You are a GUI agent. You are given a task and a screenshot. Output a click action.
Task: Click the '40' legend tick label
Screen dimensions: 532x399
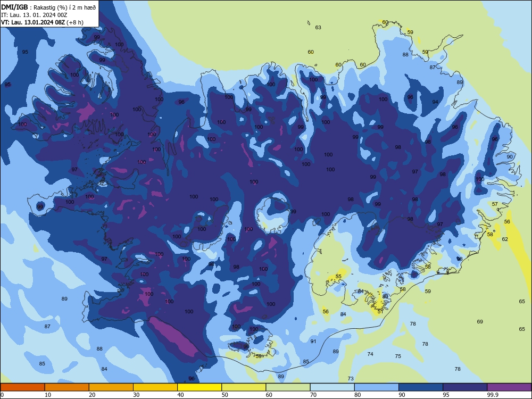180,395
